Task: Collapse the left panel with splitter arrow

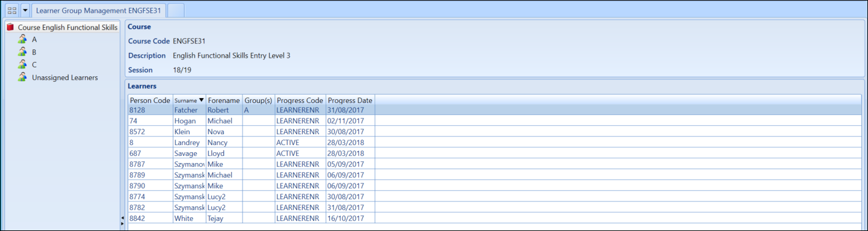Action: coord(122,218)
